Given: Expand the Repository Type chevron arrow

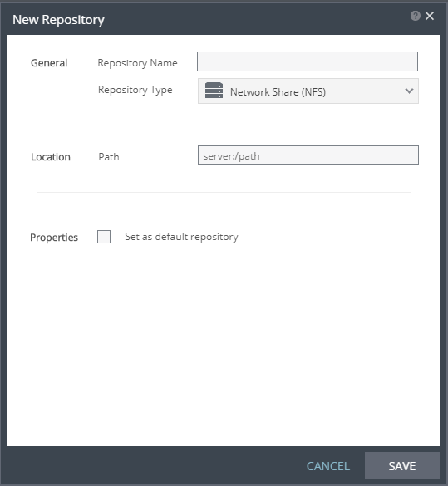Looking at the screenshot, I should point(409,91).
